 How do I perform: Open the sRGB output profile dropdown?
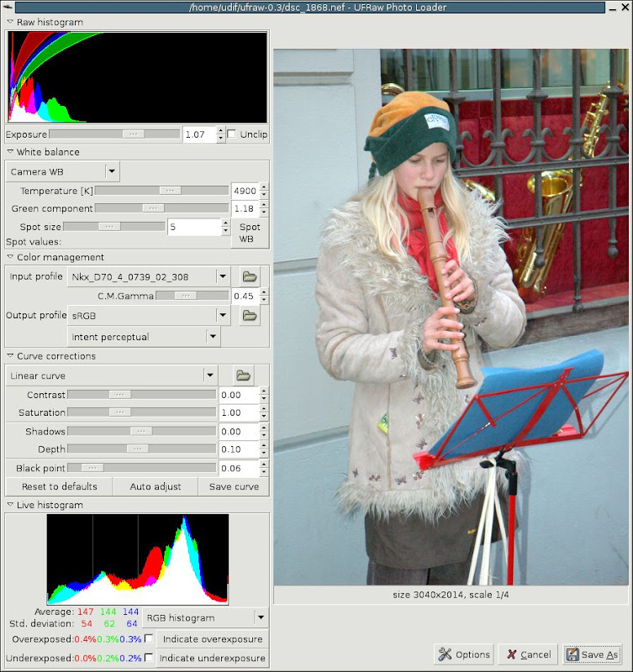pos(149,316)
